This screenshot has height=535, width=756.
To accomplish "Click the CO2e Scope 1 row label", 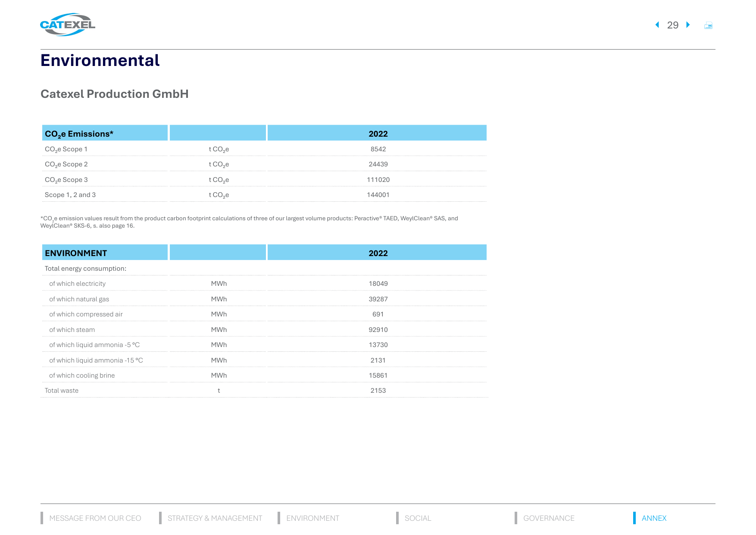I will pyautogui.click(x=66, y=149).
